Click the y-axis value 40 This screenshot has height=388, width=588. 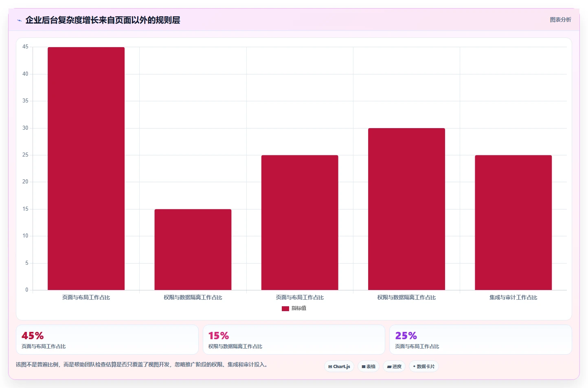click(25, 74)
